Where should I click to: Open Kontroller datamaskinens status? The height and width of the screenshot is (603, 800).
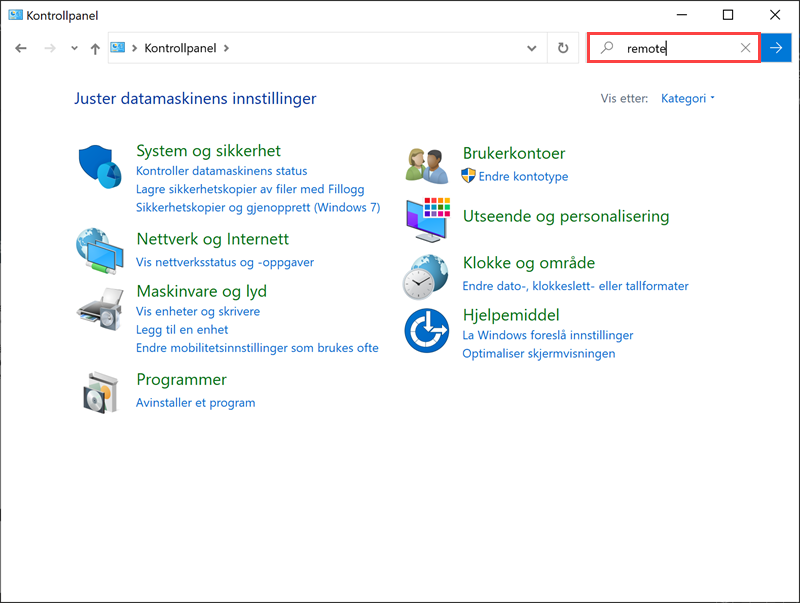pyautogui.click(x=221, y=171)
